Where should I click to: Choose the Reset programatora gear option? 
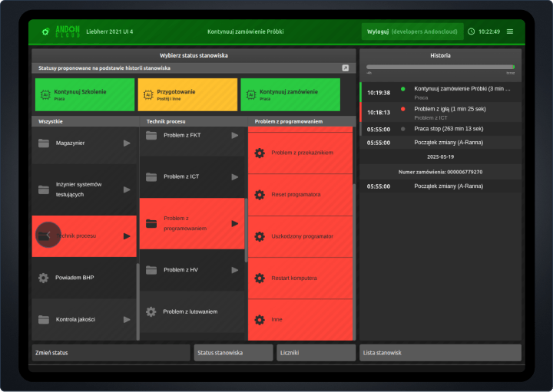click(x=300, y=195)
